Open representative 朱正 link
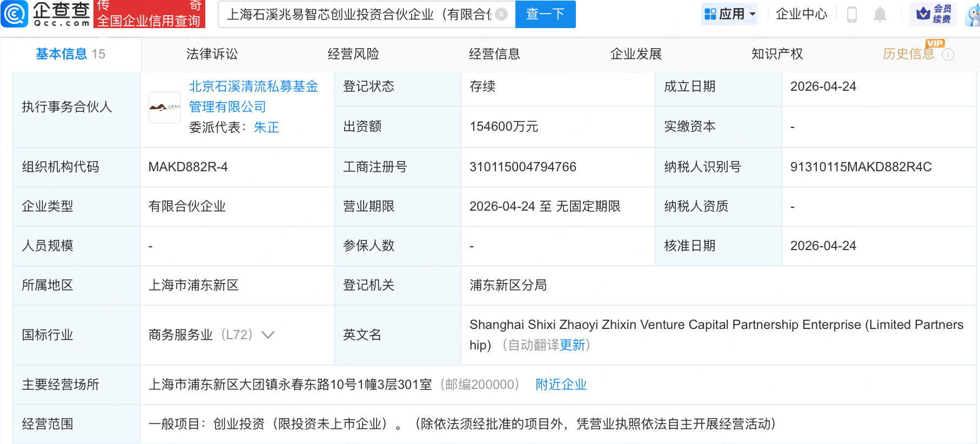Screen dimensions: 980x444 [x=266, y=127]
